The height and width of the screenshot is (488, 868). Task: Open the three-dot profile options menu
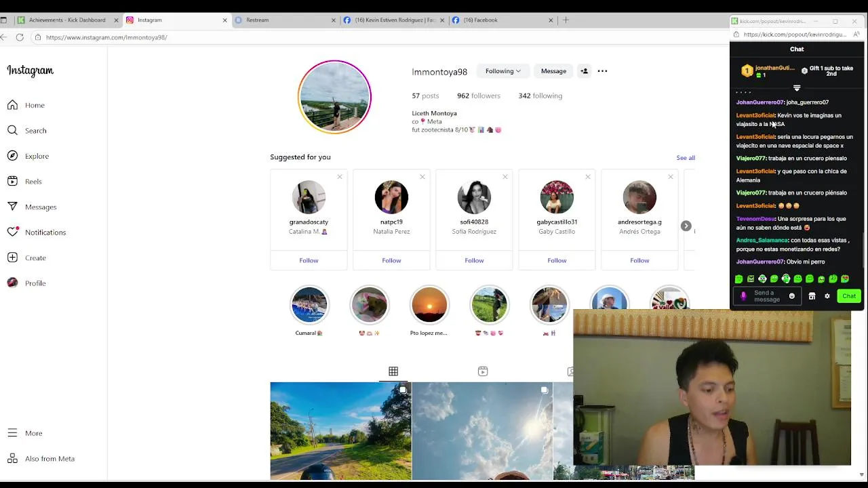[602, 71]
